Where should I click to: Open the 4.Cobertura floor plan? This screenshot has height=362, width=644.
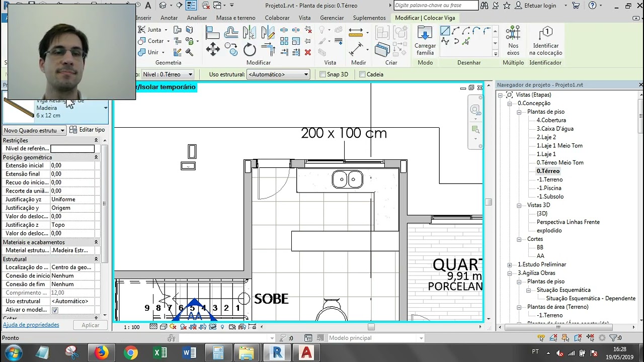(x=551, y=120)
